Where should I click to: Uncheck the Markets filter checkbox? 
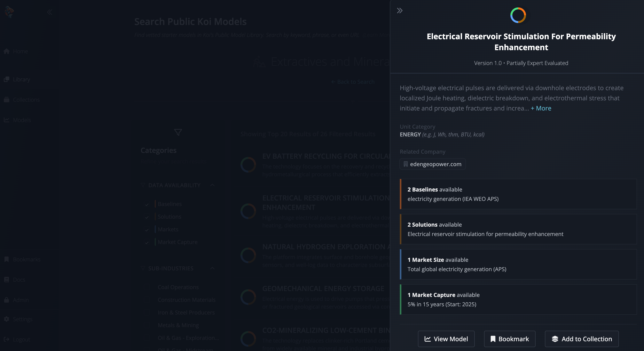[147, 229]
